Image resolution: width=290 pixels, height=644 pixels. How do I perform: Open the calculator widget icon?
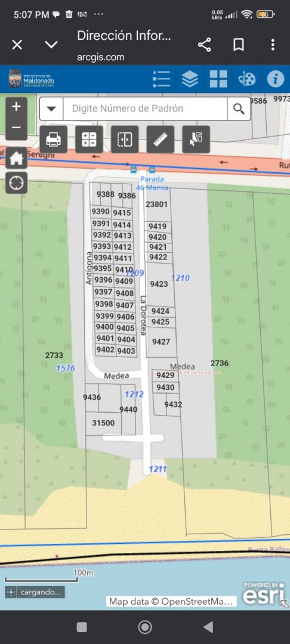click(x=89, y=139)
